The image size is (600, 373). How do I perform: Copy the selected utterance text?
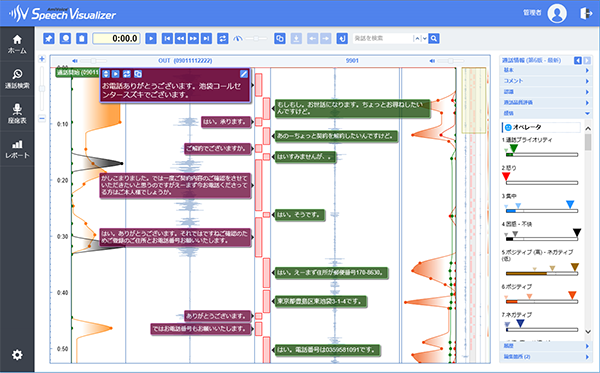pos(138,74)
